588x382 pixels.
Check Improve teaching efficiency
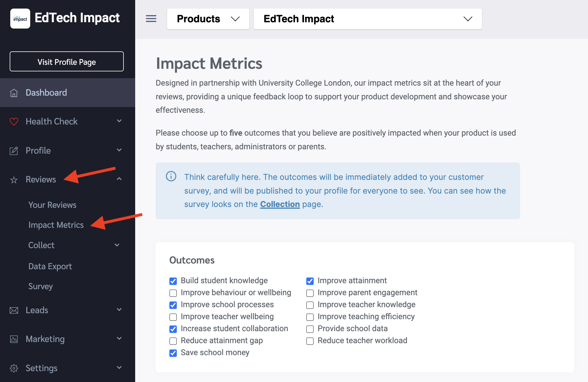pos(310,317)
